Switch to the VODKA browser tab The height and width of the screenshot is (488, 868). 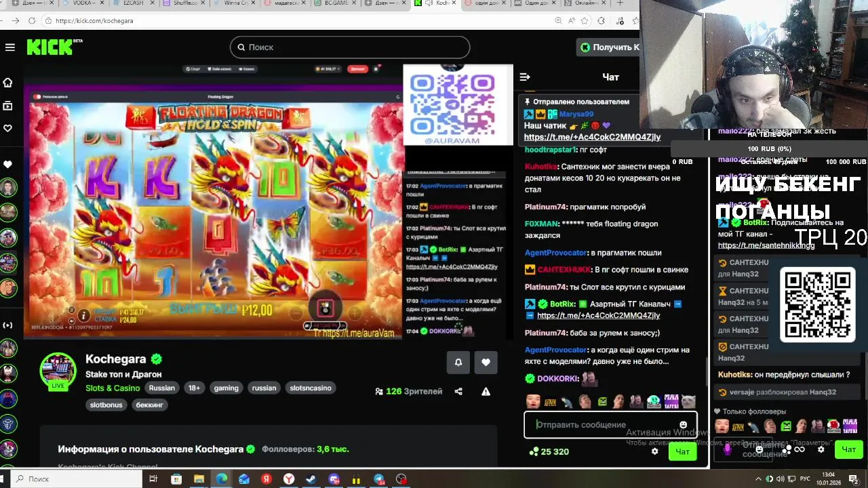point(83,3)
